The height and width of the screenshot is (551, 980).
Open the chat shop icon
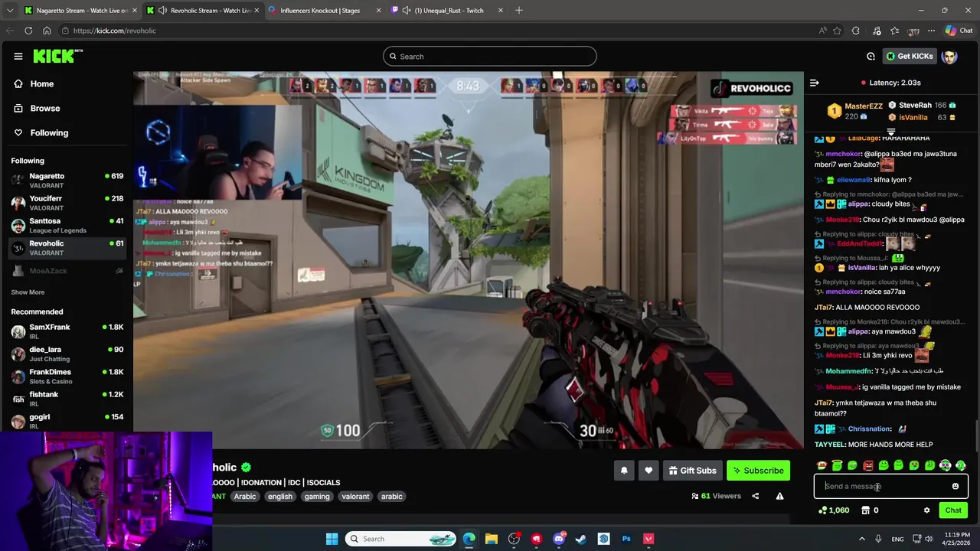pos(865,510)
